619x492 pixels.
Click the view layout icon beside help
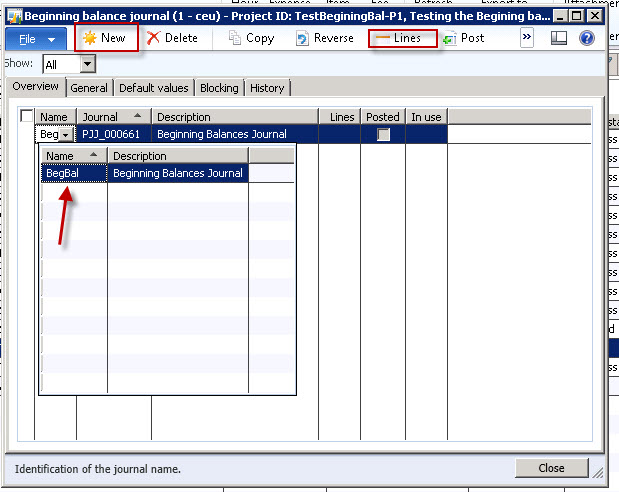(x=560, y=38)
